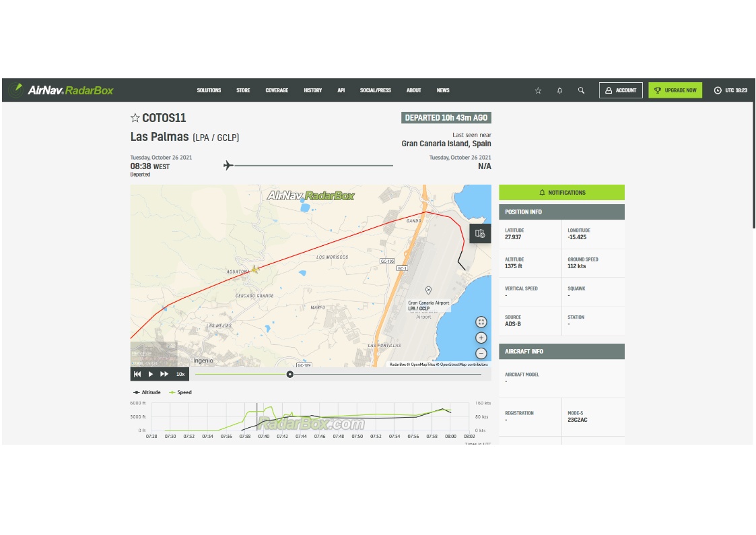Image resolution: width=756 pixels, height=535 pixels.
Task: Click the airplane progress icon on flight line
Action: click(x=228, y=166)
